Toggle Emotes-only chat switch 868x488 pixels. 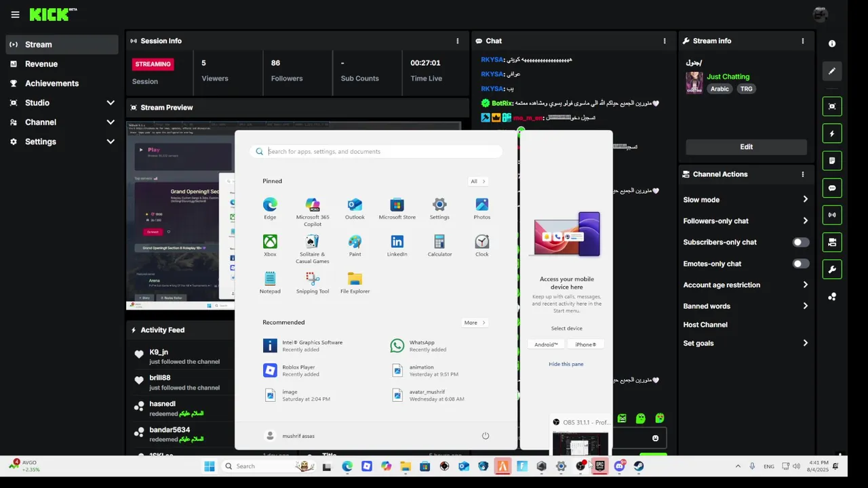pos(801,264)
